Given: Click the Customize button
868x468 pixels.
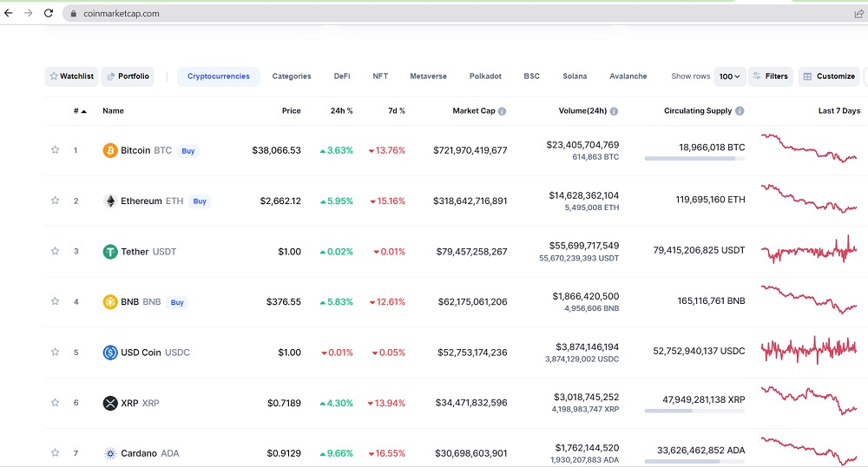Looking at the screenshot, I should tap(829, 76).
